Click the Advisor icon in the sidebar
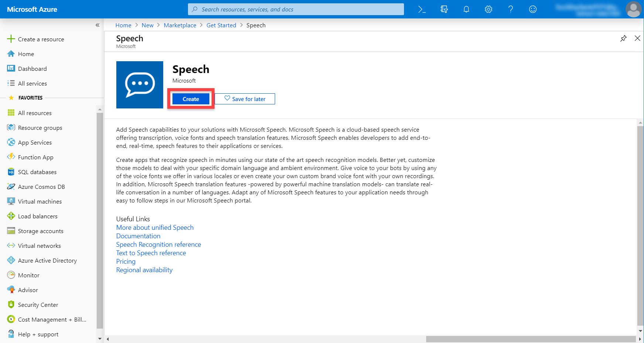The width and height of the screenshot is (644, 343). (11, 290)
